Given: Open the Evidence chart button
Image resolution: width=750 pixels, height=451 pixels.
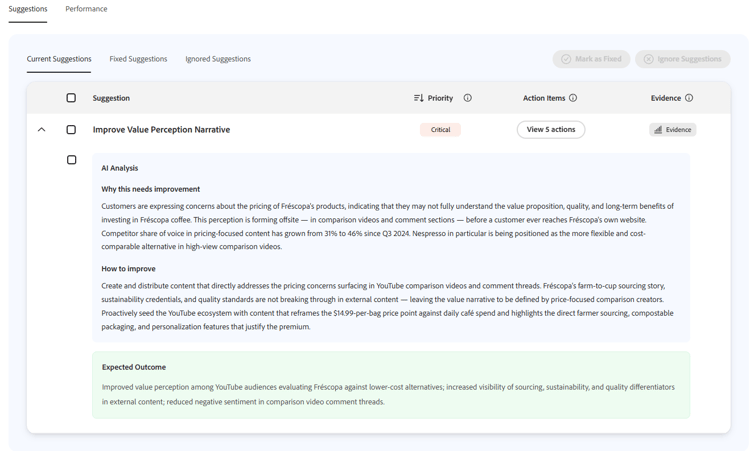Looking at the screenshot, I should pos(673,130).
